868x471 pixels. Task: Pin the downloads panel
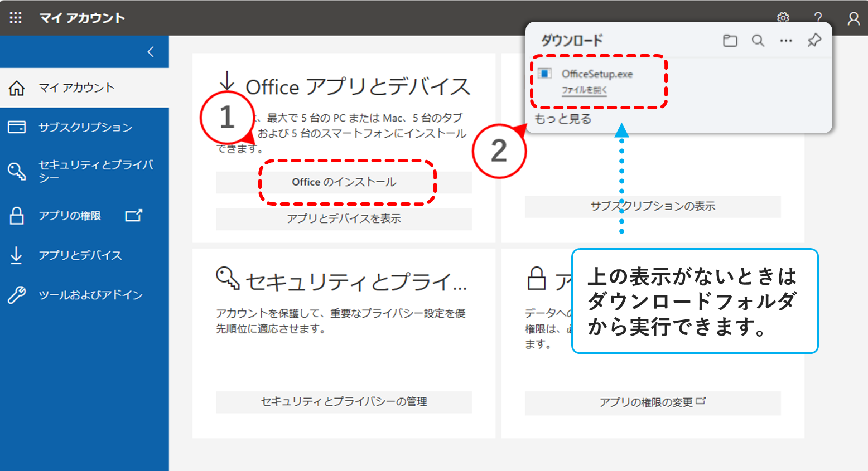814,40
